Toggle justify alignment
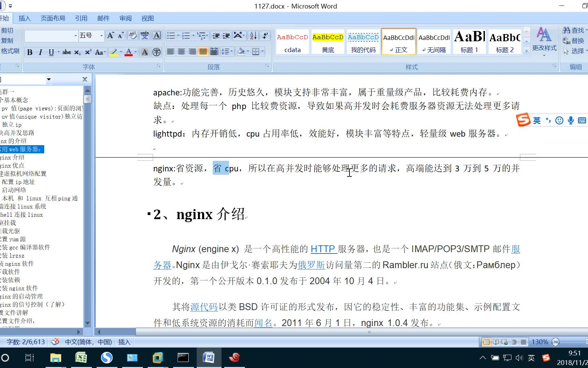The image size is (588, 368). pos(203,51)
